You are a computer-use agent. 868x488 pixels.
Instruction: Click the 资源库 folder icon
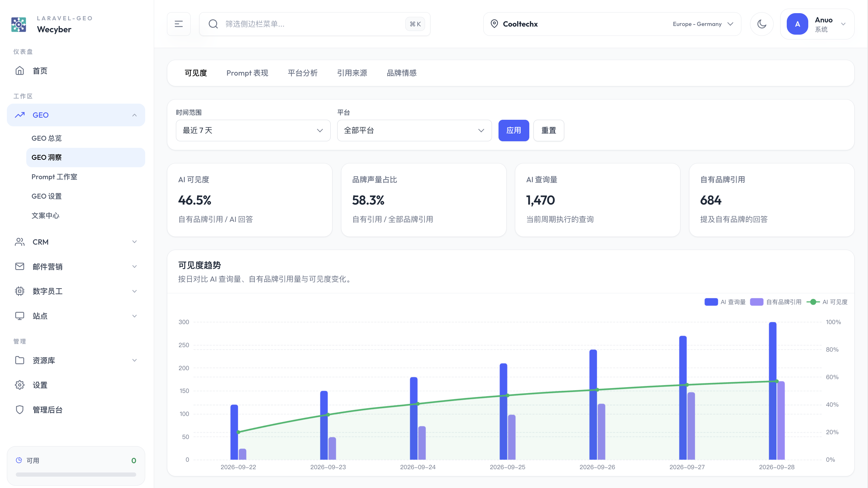coord(19,360)
